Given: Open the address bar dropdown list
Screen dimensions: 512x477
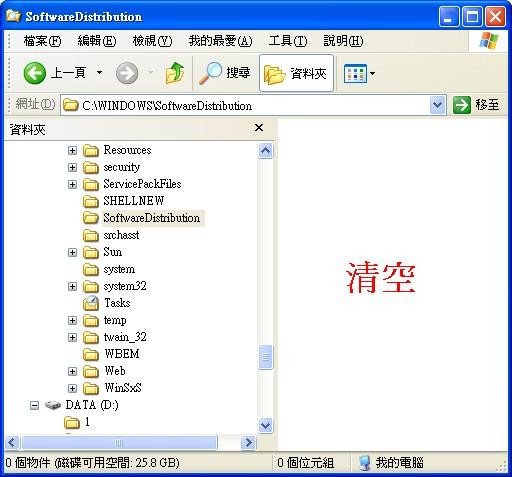Looking at the screenshot, I should click(x=438, y=105).
